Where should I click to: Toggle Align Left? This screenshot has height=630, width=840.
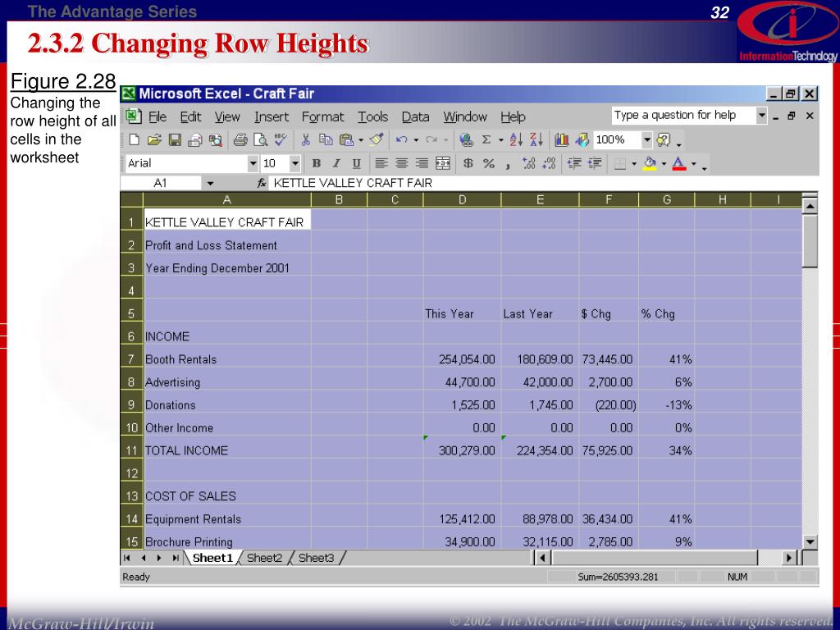pyautogui.click(x=381, y=163)
